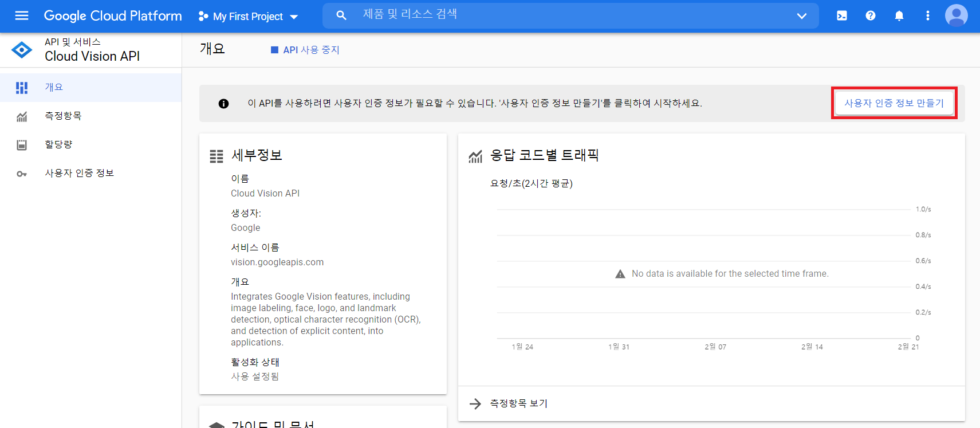Click the 응답 코드별 트래픽 chart icon

(x=475, y=156)
